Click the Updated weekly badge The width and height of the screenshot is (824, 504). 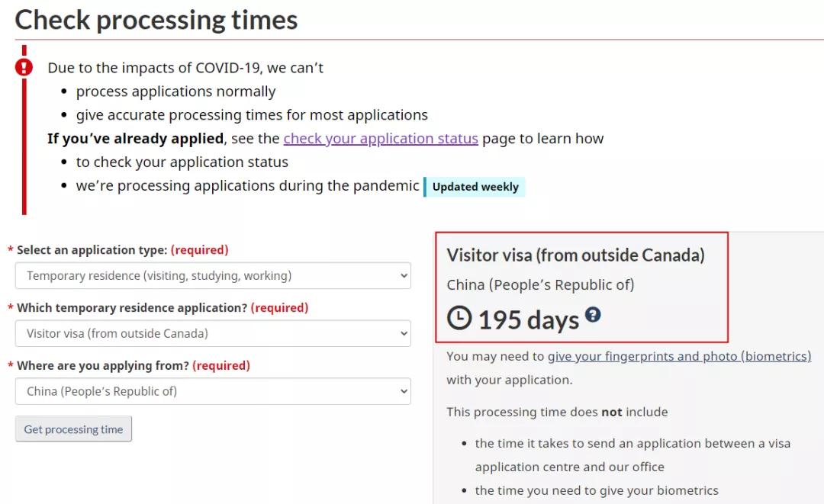[475, 187]
